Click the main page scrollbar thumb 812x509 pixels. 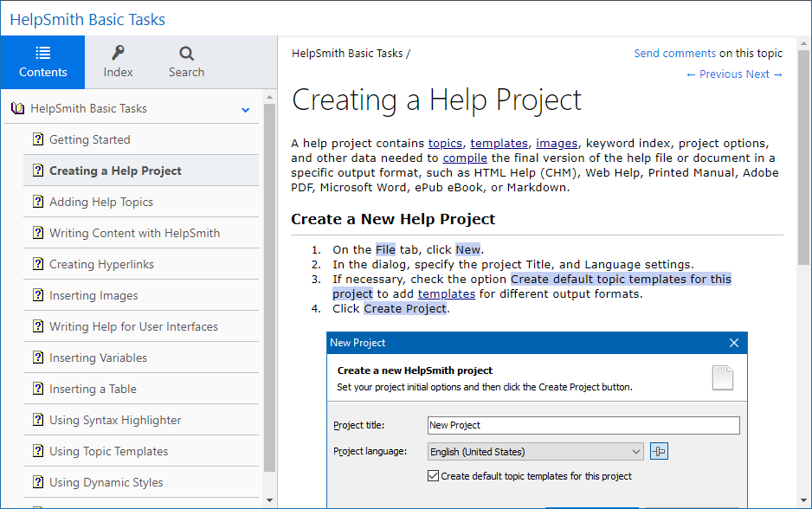coord(803,158)
